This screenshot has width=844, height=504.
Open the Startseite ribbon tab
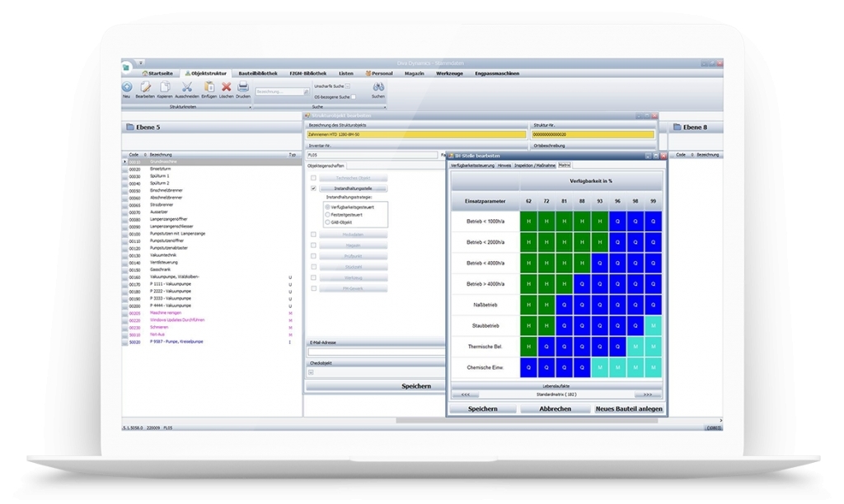(157, 73)
